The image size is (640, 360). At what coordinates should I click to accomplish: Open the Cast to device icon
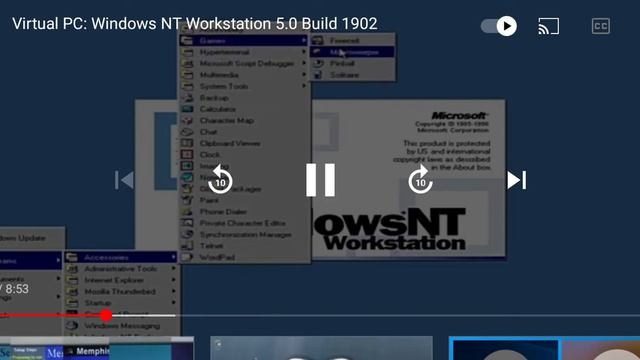tap(549, 26)
